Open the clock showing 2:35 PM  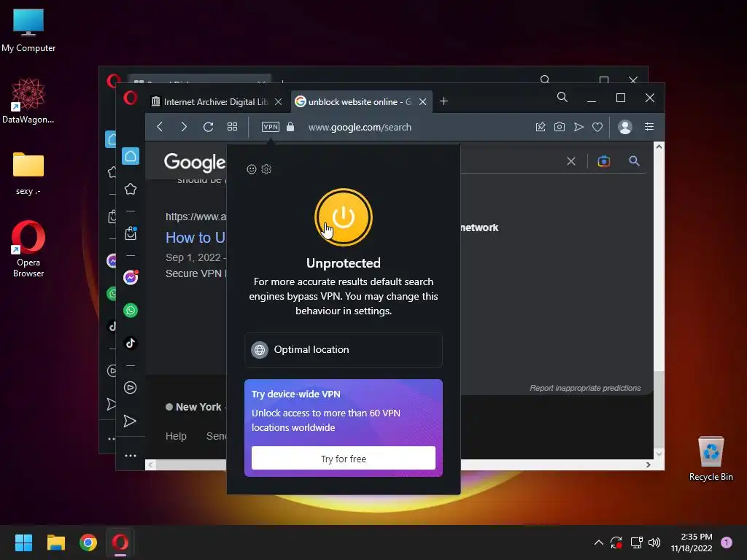(x=692, y=542)
